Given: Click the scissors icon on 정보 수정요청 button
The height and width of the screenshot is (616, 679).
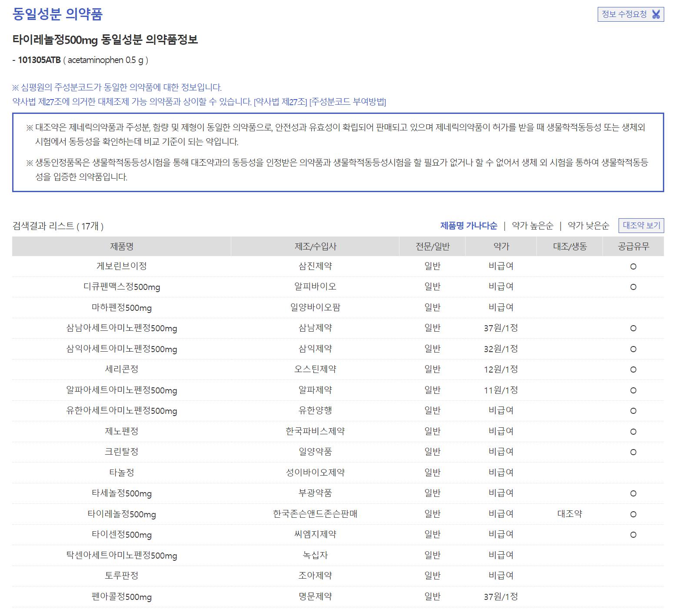Looking at the screenshot, I should 656,14.
